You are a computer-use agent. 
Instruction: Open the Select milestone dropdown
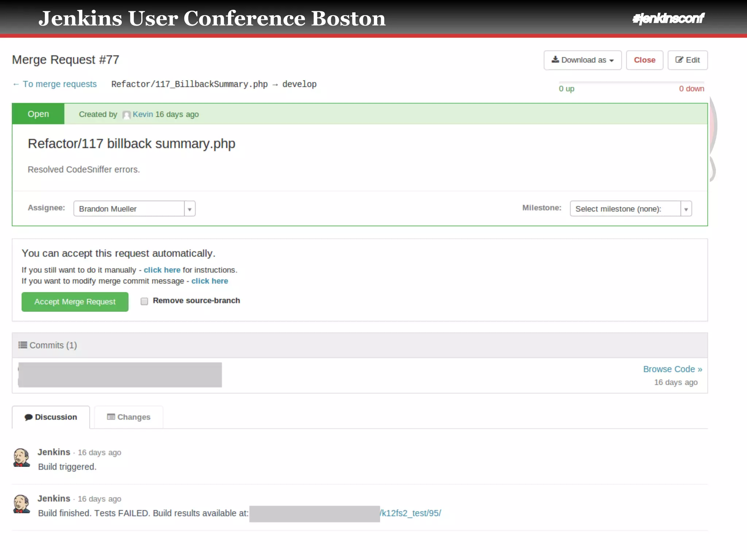(631, 209)
